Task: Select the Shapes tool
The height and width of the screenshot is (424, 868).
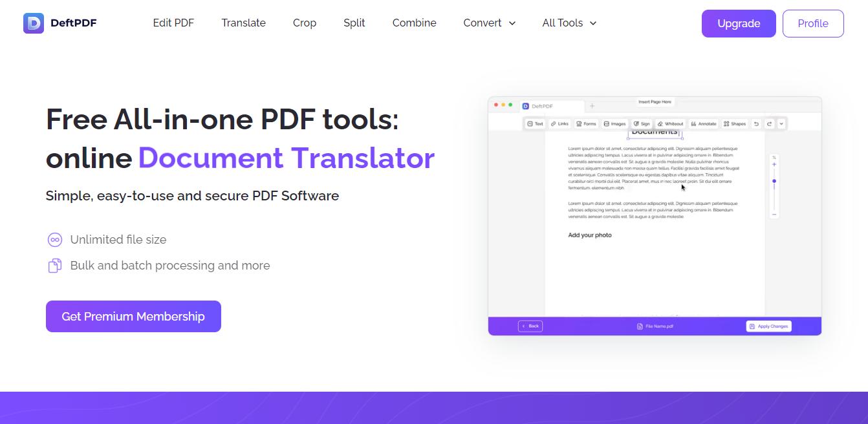Action: click(x=733, y=123)
